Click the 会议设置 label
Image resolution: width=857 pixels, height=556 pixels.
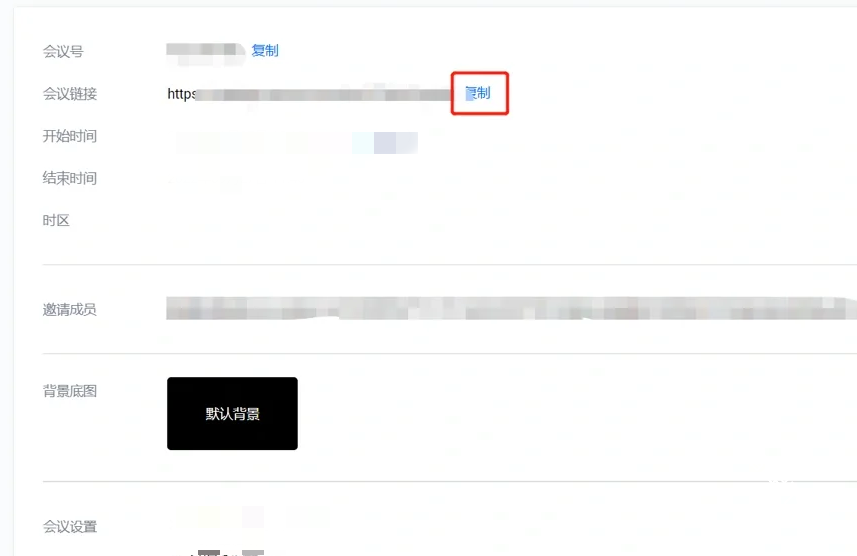tap(69, 527)
